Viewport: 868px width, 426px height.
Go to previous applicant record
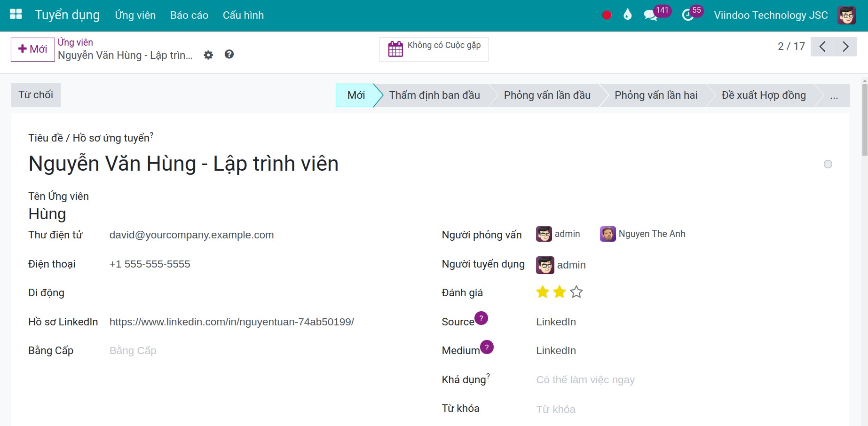822,47
